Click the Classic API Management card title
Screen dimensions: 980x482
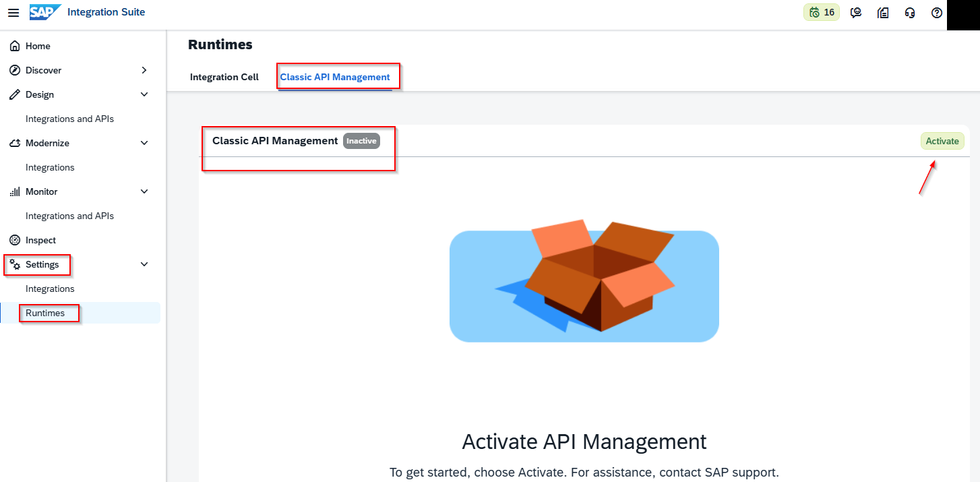tap(275, 141)
